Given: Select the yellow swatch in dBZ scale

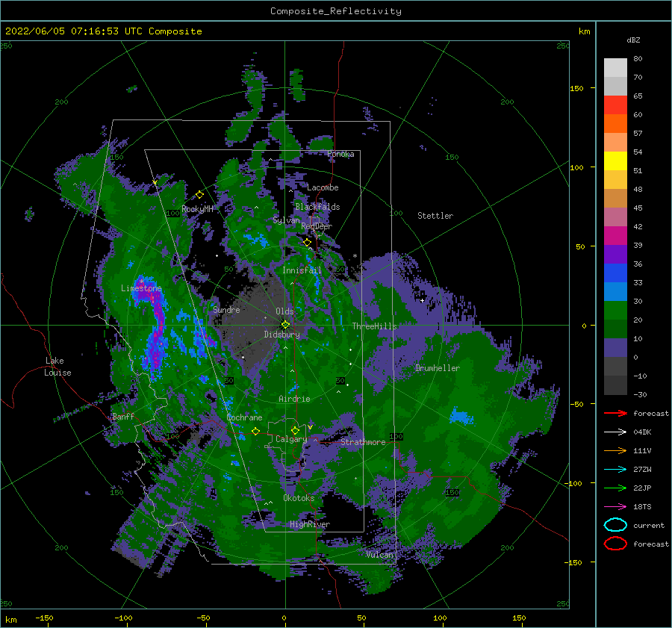Looking at the screenshot, I should pos(615,161).
